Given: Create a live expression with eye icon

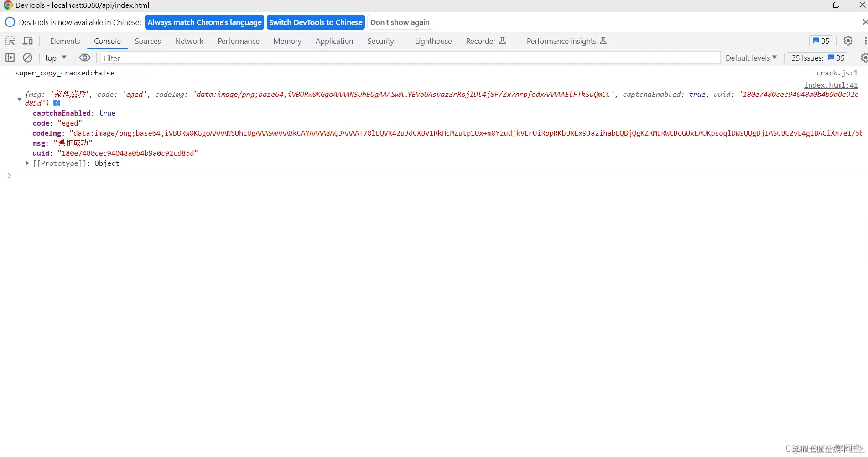Looking at the screenshot, I should click(85, 58).
